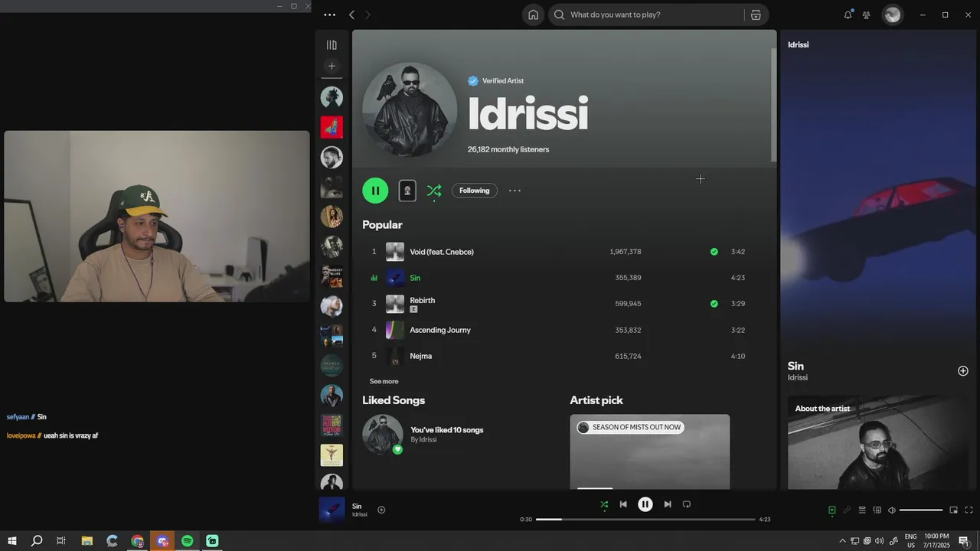The width and height of the screenshot is (980, 551).
Task: Open the mini player
Action: [x=953, y=510]
